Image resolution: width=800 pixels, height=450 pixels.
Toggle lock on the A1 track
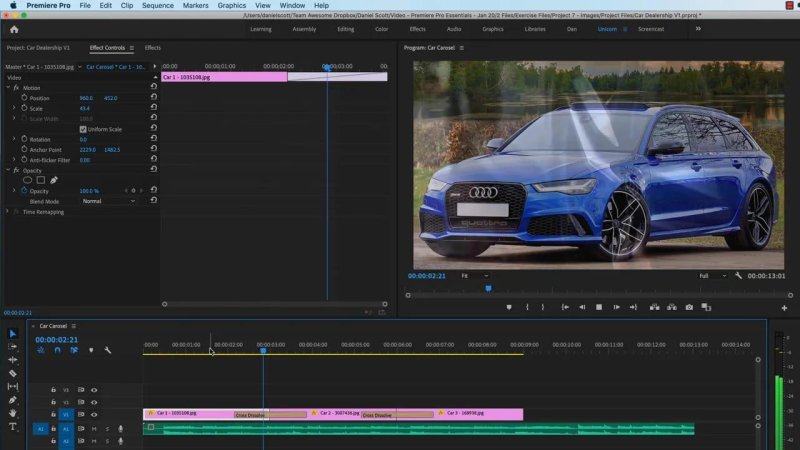(53, 429)
